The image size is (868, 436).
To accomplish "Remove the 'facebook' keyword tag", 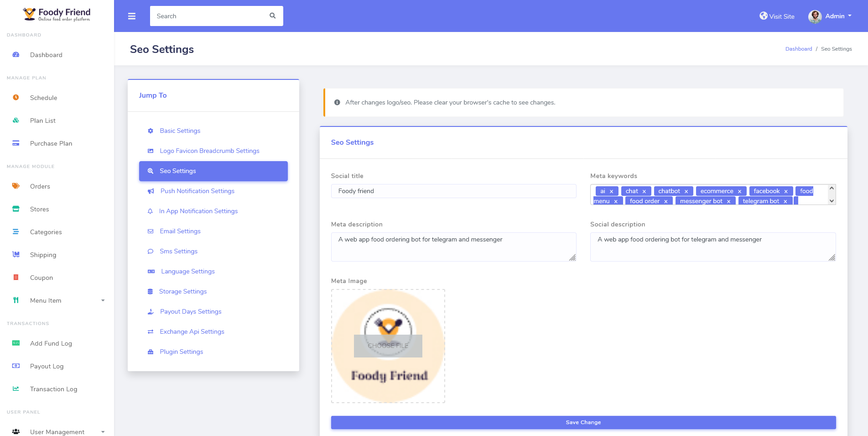I will [786, 192].
